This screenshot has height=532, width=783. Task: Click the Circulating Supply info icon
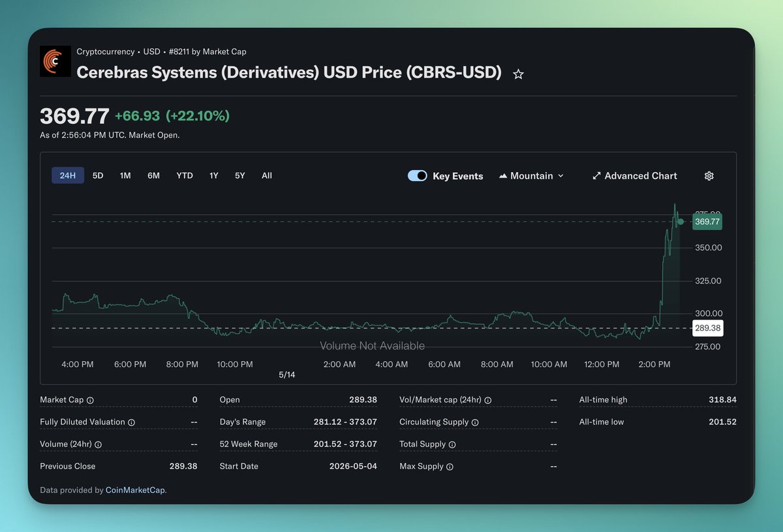tap(475, 422)
